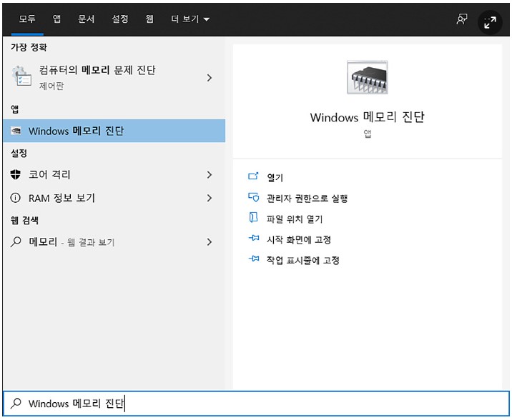Click pin icon for 시작 화면에 고정

254,238
